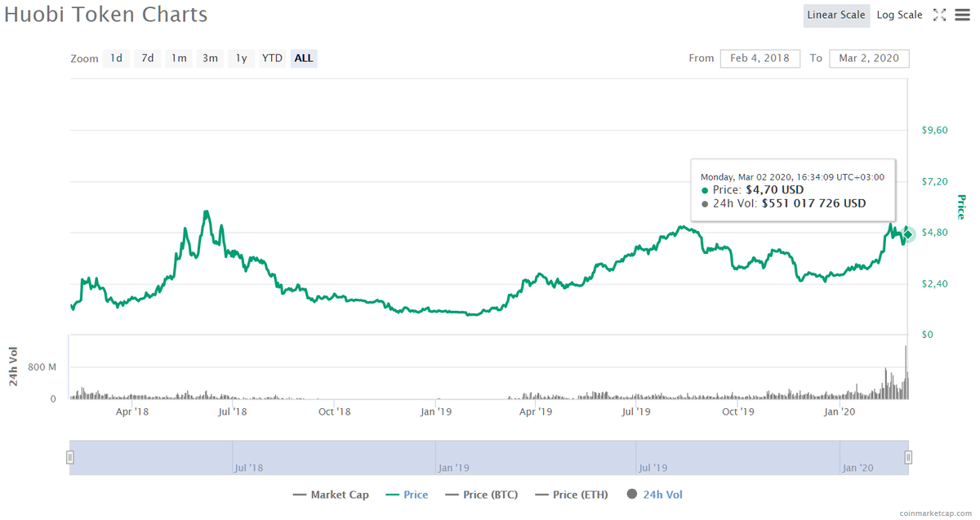
Task: Set zoom range to 1d
Action: 117,58
